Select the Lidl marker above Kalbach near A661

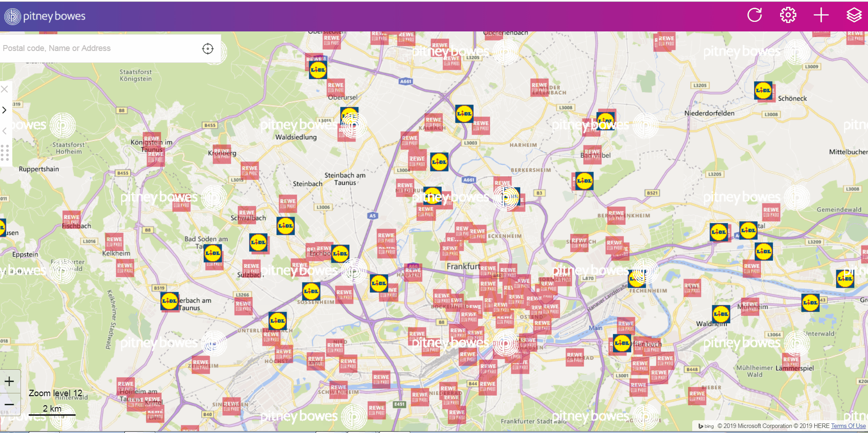tap(464, 113)
